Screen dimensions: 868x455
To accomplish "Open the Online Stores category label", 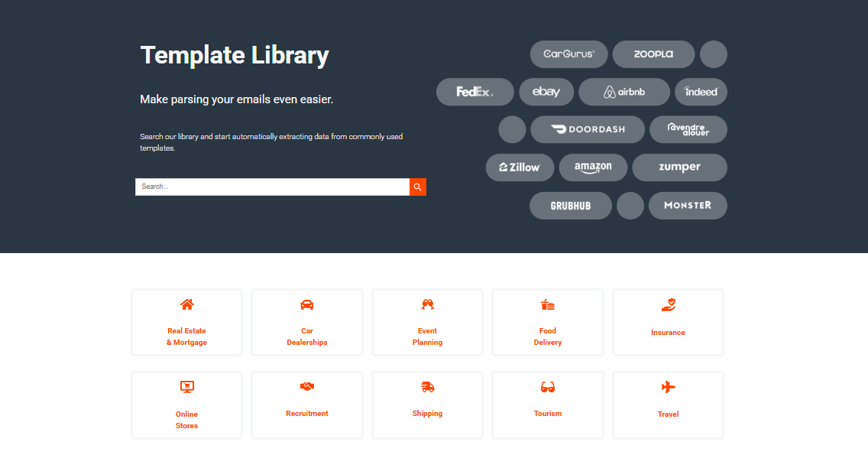I will 186,420.
